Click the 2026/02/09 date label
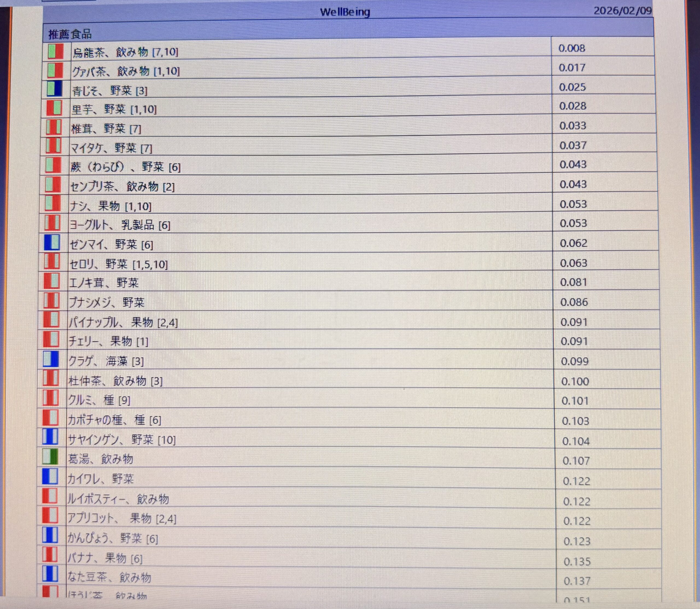This screenshot has height=609, width=700. point(623,11)
